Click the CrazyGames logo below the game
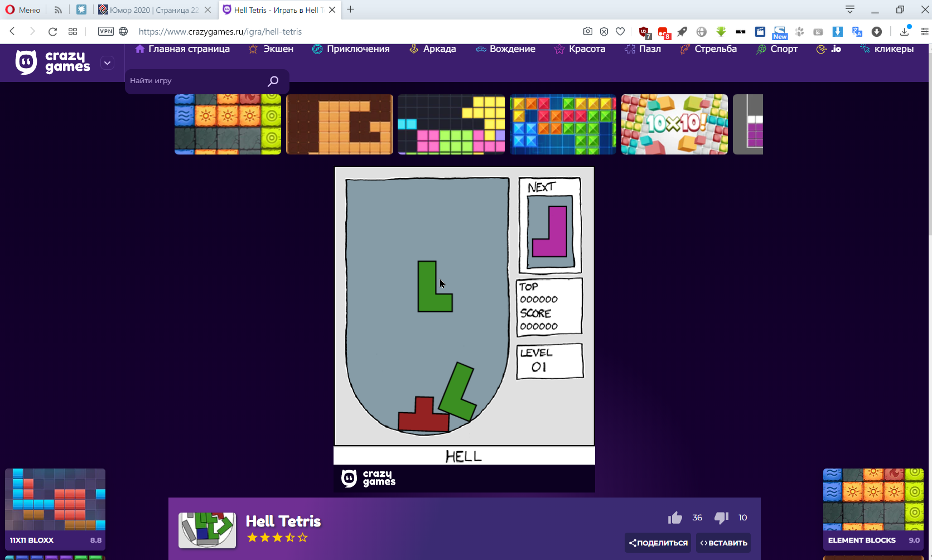The height and width of the screenshot is (560, 932). pyautogui.click(x=368, y=478)
